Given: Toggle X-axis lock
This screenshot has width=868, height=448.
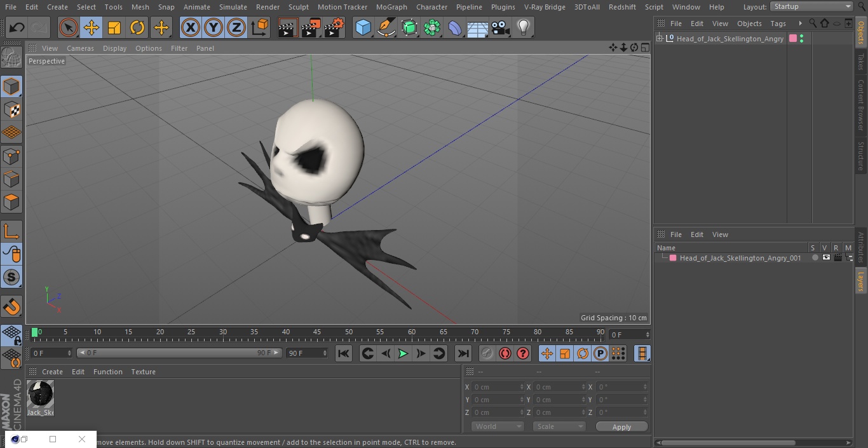Looking at the screenshot, I should (x=190, y=28).
